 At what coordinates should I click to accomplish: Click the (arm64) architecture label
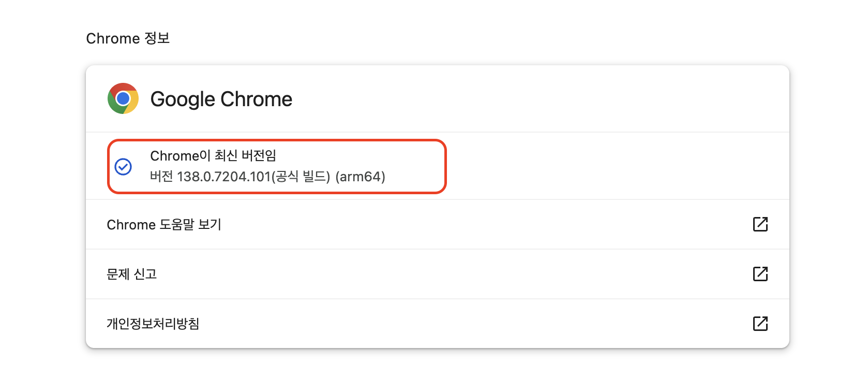361,177
